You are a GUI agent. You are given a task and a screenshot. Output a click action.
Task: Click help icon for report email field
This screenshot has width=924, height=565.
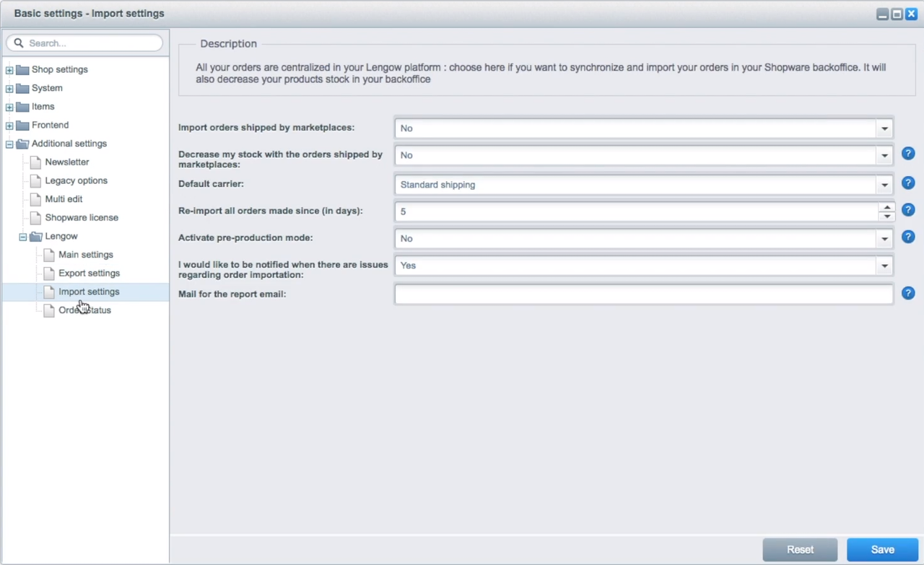click(908, 293)
